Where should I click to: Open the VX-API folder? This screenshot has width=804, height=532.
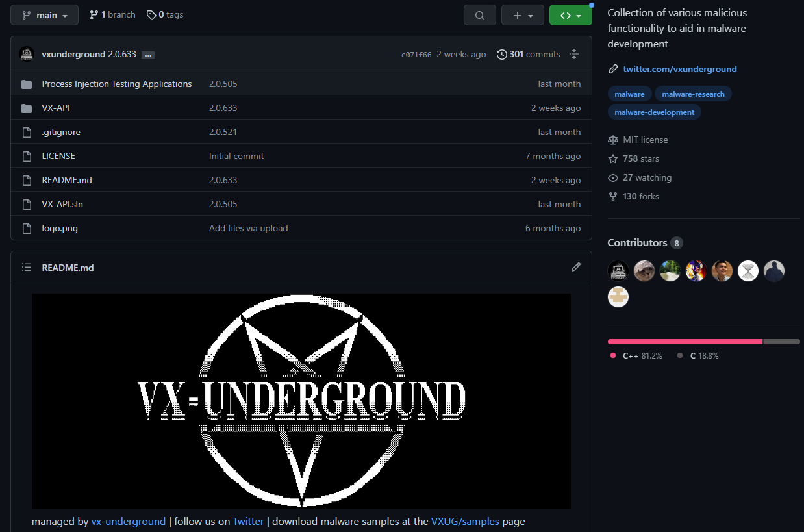pyautogui.click(x=56, y=108)
